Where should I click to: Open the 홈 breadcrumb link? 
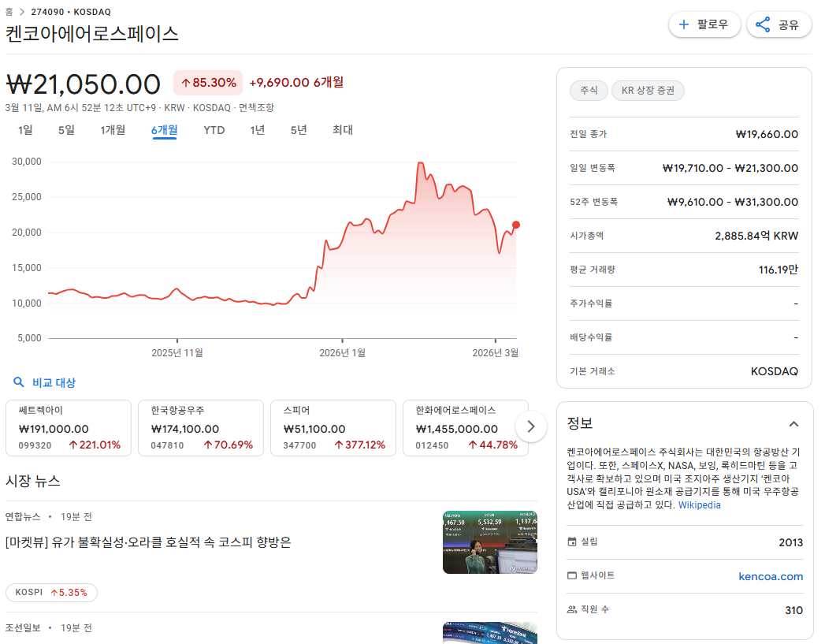coord(9,12)
